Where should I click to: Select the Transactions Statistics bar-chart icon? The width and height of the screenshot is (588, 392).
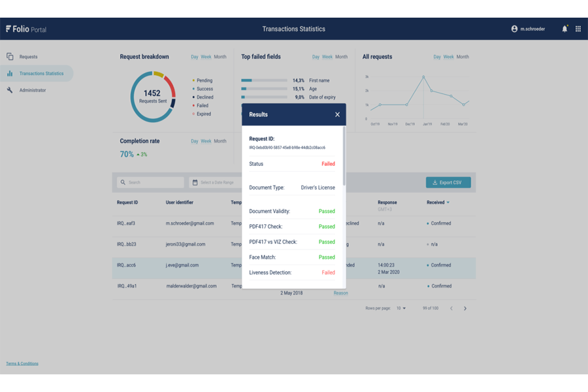[x=9, y=73]
